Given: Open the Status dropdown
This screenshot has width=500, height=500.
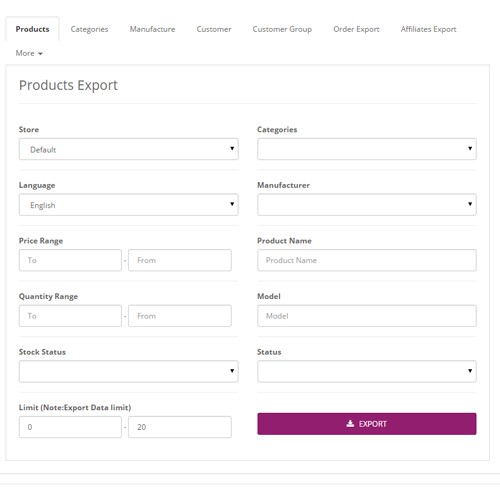Looking at the screenshot, I should (367, 371).
